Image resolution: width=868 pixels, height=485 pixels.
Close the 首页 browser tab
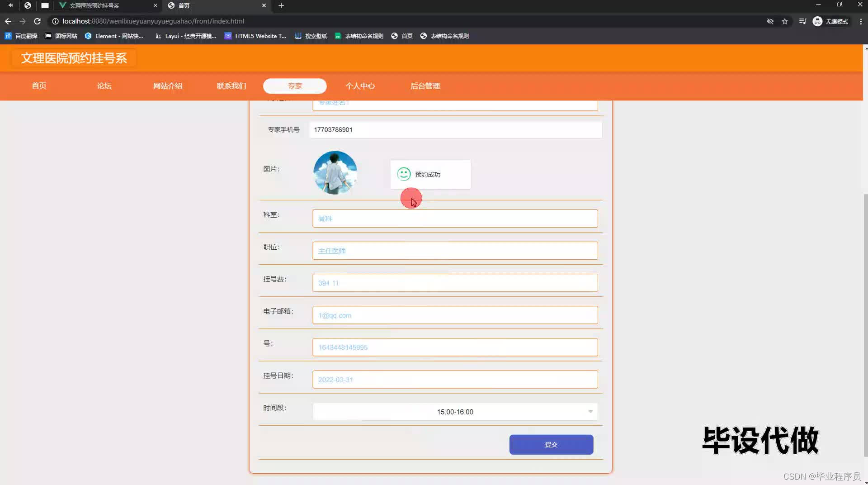pyautogui.click(x=264, y=5)
